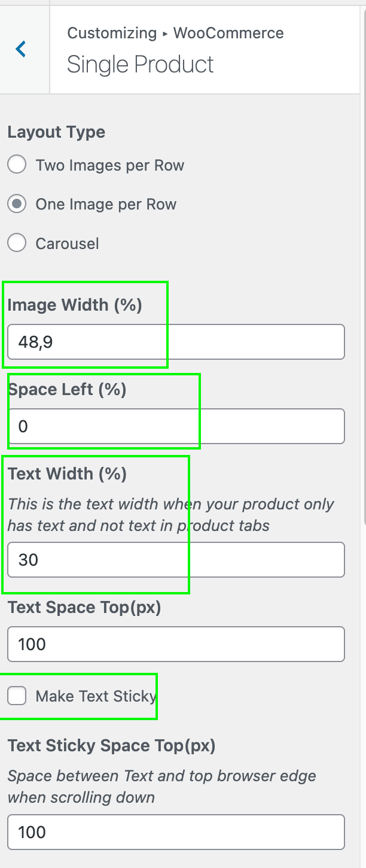Viewport: 366px width, 868px height.
Task: Go back using the blue chevron arrow
Action: (x=21, y=49)
